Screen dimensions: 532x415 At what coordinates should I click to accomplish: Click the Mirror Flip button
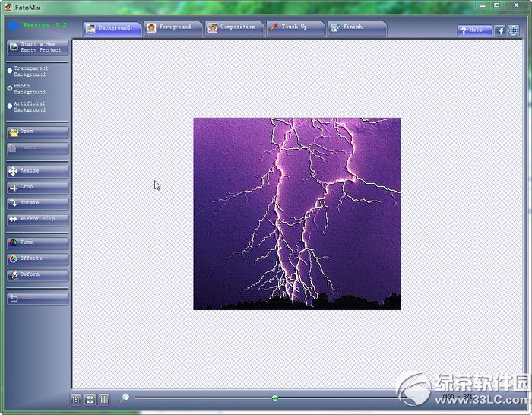(x=38, y=220)
